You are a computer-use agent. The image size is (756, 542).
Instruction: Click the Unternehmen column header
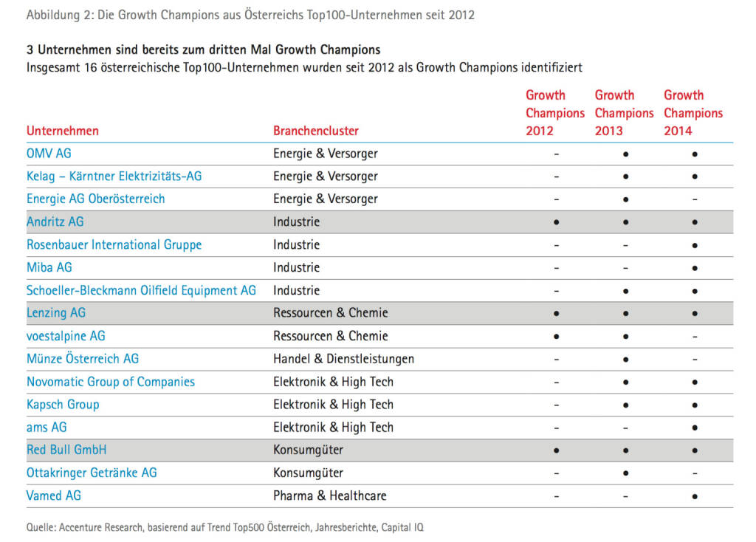[63, 131]
